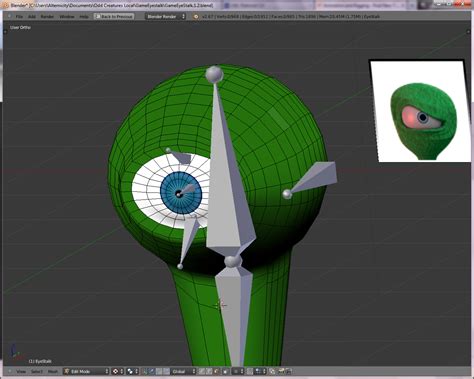The image size is (474, 379).
Task: Toggle the 3D manipulator widget
Action: click(145, 371)
